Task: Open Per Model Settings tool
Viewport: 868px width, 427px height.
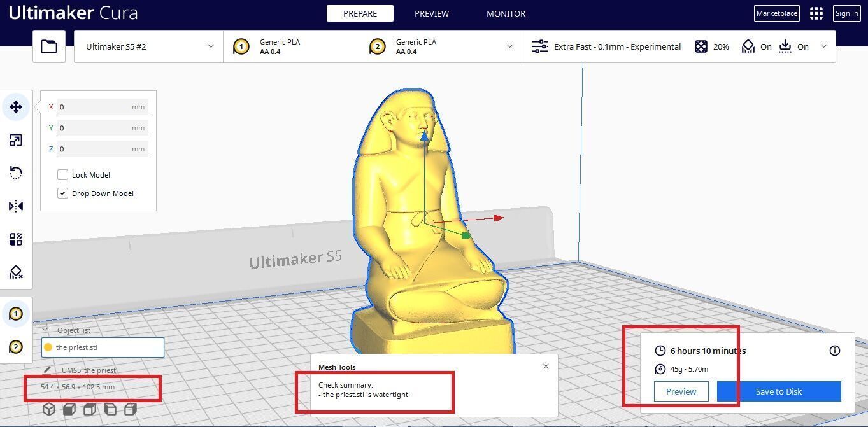Action: click(16, 239)
